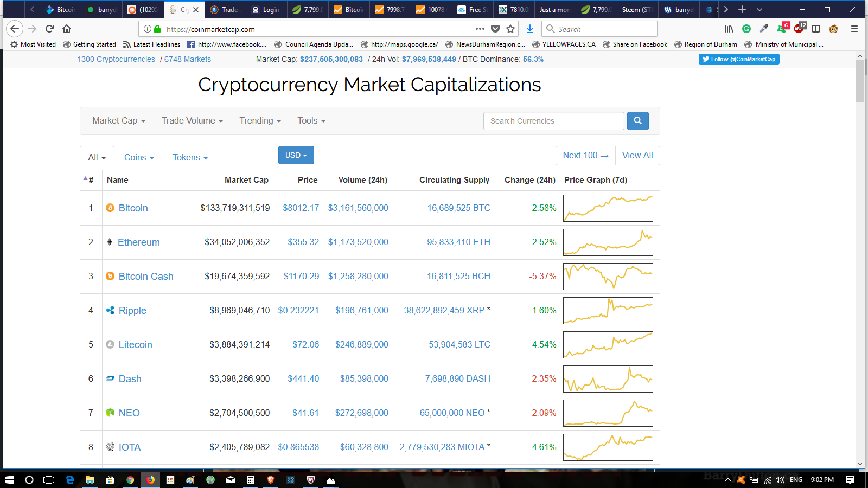This screenshot has width=868, height=488.
Task: Open the Firefox downloads panel
Action: [x=530, y=29]
